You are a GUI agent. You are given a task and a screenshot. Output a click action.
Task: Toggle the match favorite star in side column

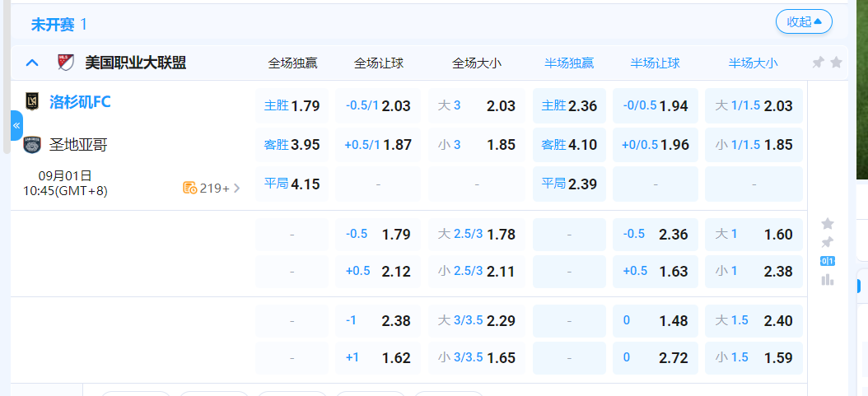click(828, 223)
